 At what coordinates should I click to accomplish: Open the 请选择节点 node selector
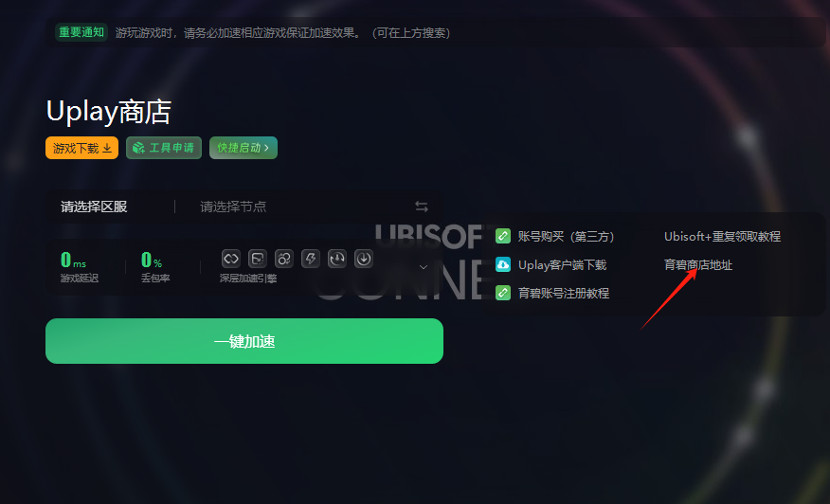click(x=233, y=207)
